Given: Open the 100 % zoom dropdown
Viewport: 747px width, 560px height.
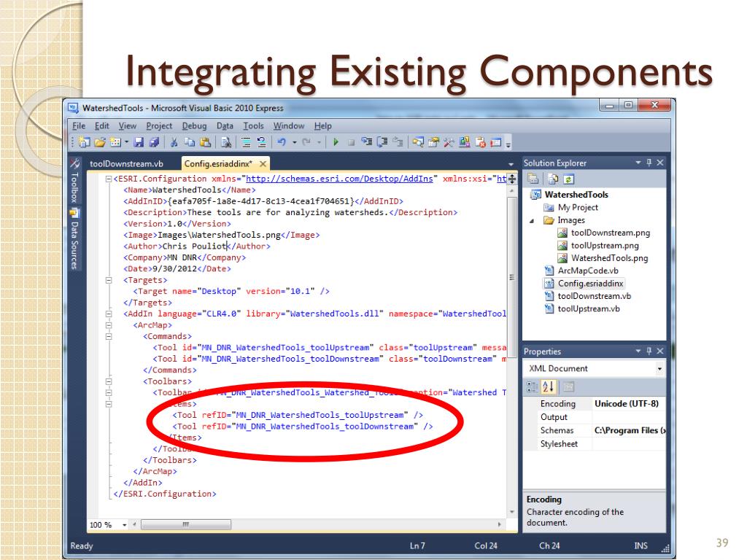Looking at the screenshot, I should (x=124, y=525).
